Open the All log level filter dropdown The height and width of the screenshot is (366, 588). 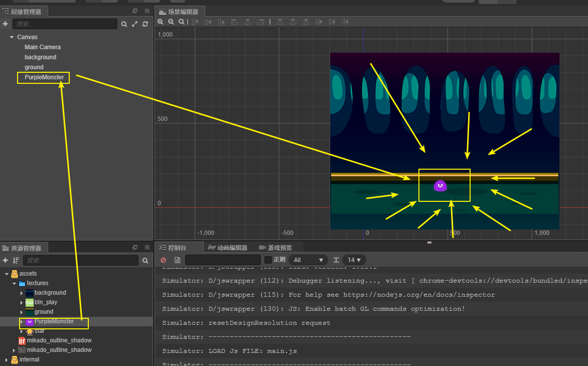308,260
